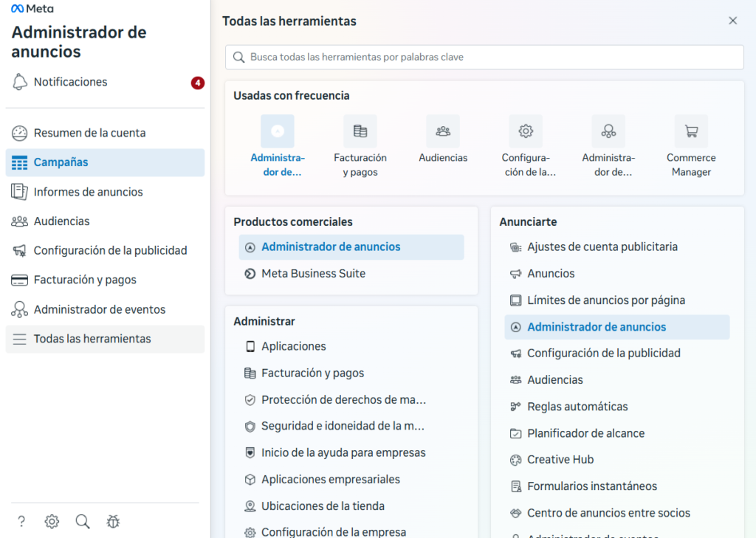Open Planificador de alcance

(x=617, y=433)
